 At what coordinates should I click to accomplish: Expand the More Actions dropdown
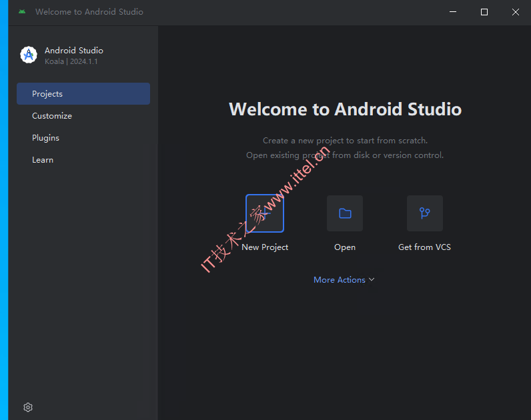point(344,280)
